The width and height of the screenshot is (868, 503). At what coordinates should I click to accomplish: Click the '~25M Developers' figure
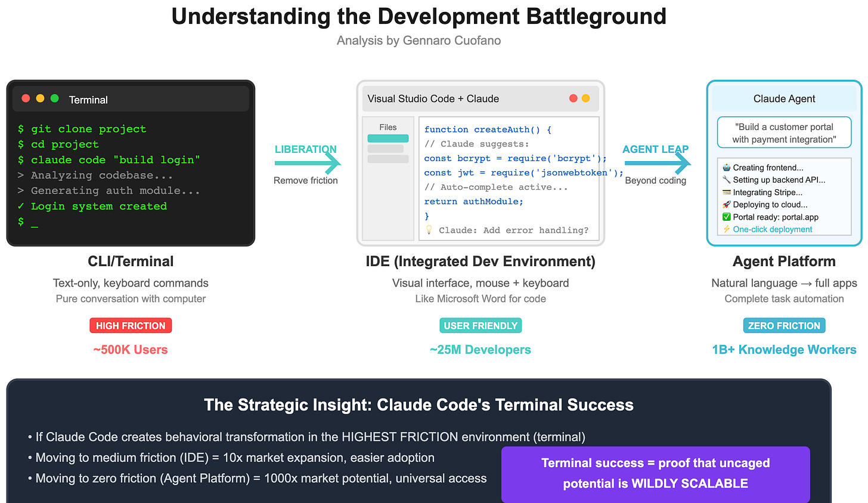[x=480, y=350]
